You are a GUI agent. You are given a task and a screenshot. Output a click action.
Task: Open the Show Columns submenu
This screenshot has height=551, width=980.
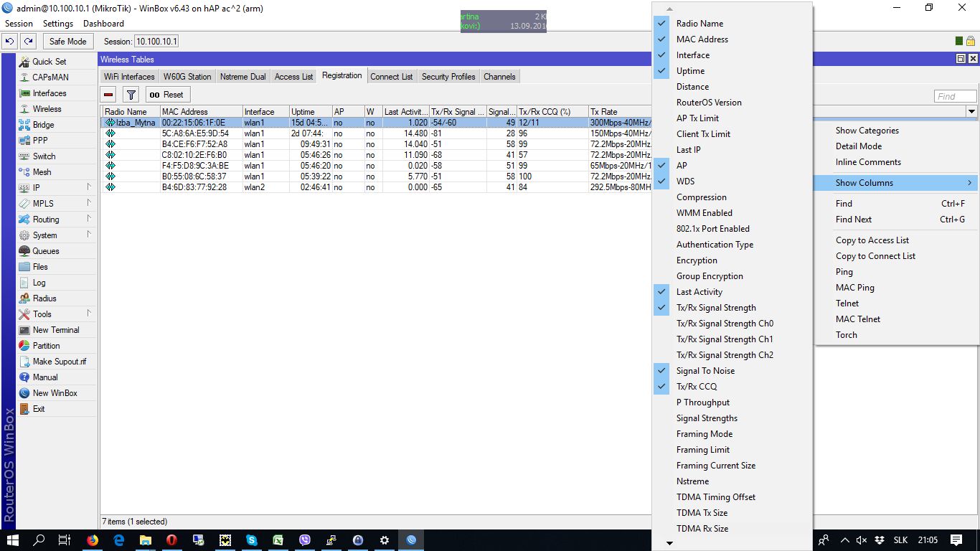tap(897, 183)
